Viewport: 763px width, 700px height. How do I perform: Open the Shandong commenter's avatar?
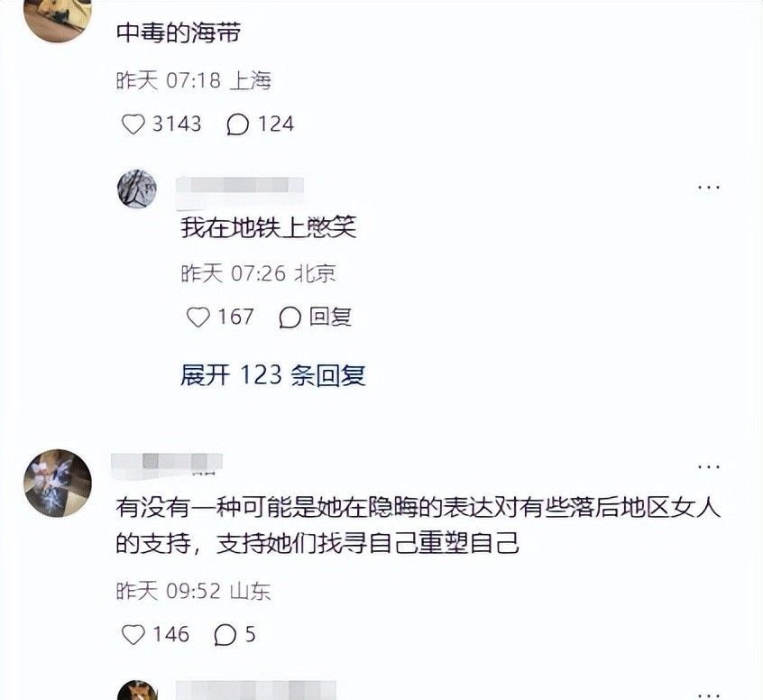pyautogui.click(x=58, y=483)
